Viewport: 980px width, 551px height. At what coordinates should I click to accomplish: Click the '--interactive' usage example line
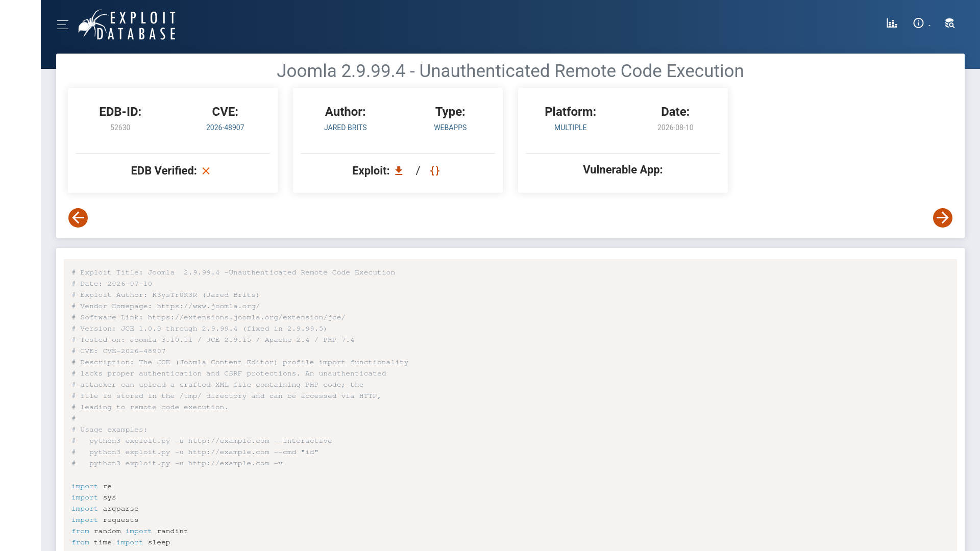(x=202, y=441)
